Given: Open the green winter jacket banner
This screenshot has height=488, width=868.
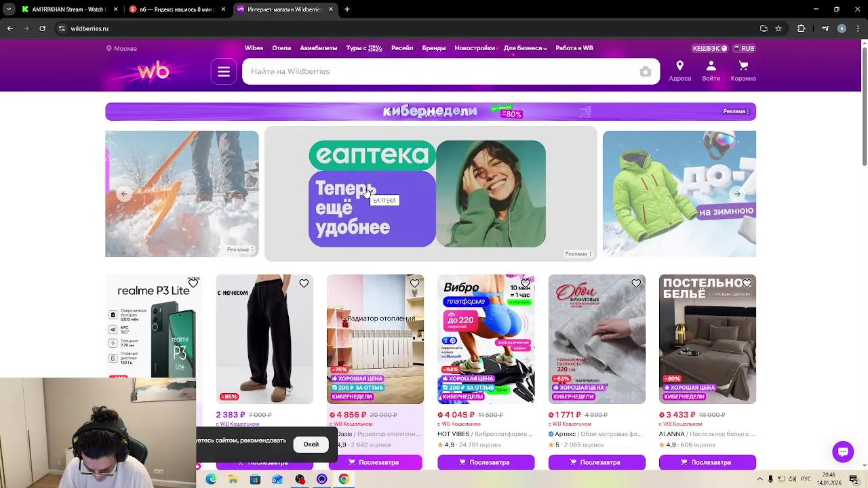Looking at the screenshot, I should coord(679,194).
